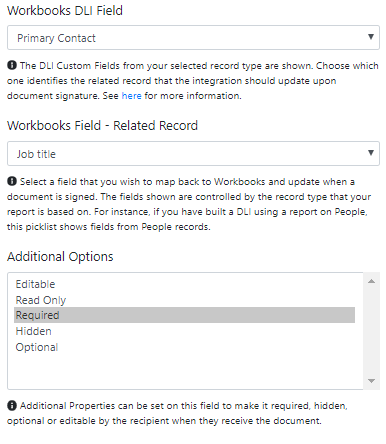Click the Workbooks DLI Field label

click(x=65, y=11)
